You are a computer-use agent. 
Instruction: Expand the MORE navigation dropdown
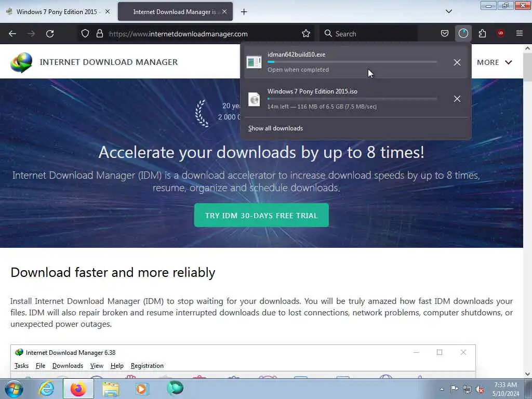pos(495,62)
